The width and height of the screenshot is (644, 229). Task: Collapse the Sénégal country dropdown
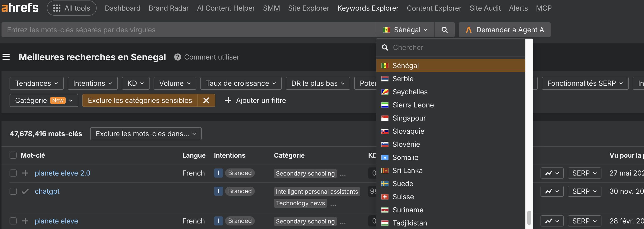[x=405, y=30]
